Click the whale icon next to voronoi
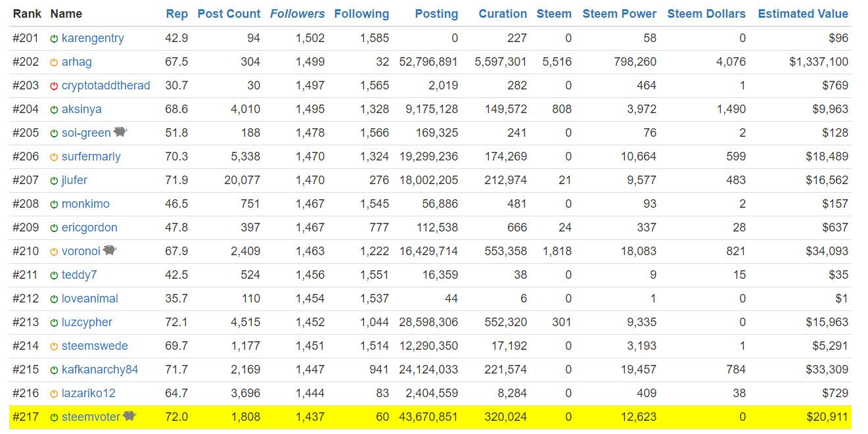 click(110, 251)
